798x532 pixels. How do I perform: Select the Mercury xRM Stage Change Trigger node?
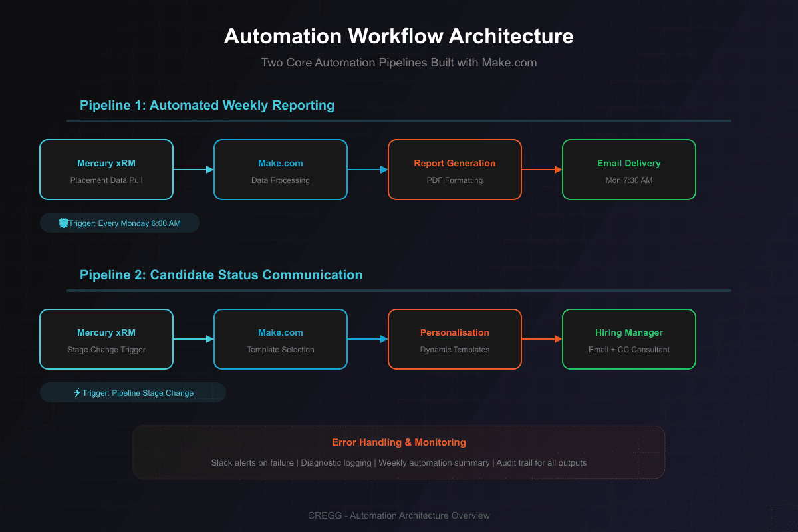click(106, 339)
